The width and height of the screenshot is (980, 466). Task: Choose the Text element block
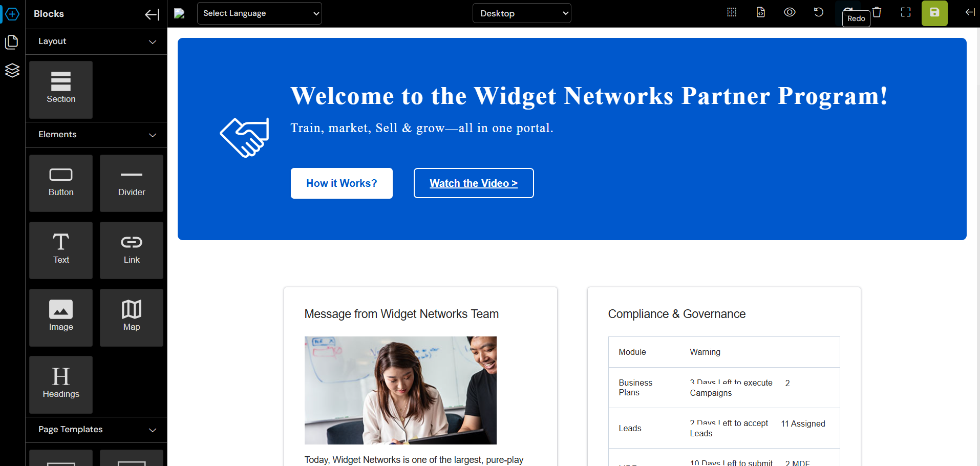61,250
